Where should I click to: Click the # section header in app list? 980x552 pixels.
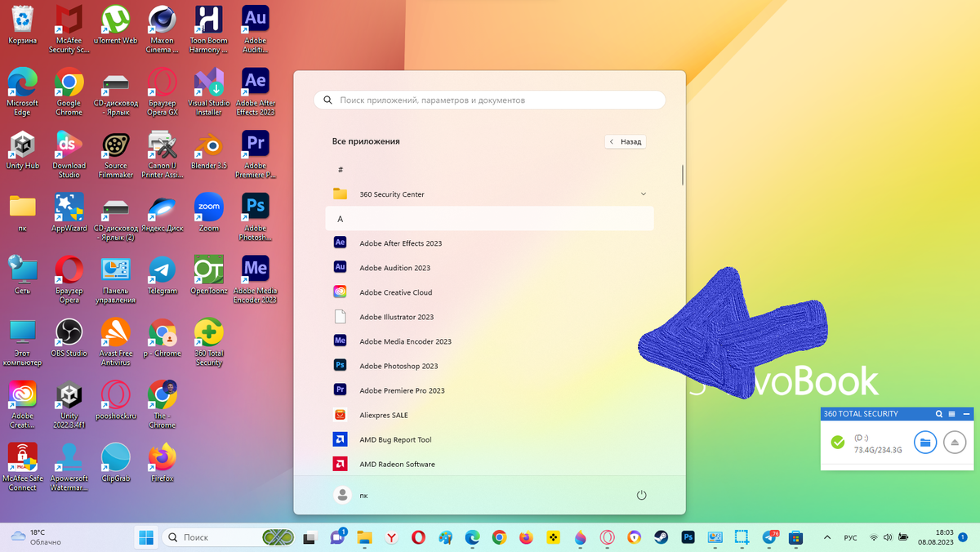tap(489, 170)
